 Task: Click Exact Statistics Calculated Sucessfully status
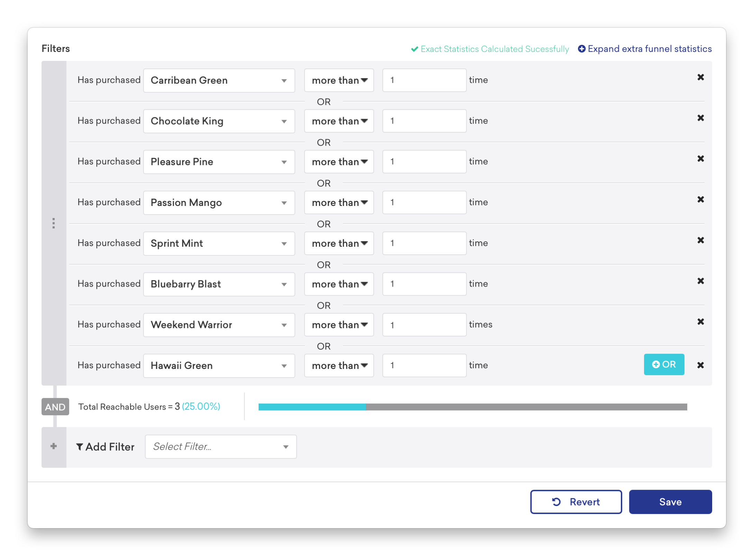point(490,49)
